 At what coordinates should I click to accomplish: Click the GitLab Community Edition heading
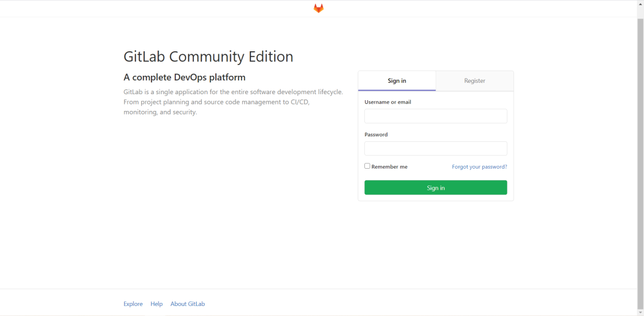[x=208, y=57]
